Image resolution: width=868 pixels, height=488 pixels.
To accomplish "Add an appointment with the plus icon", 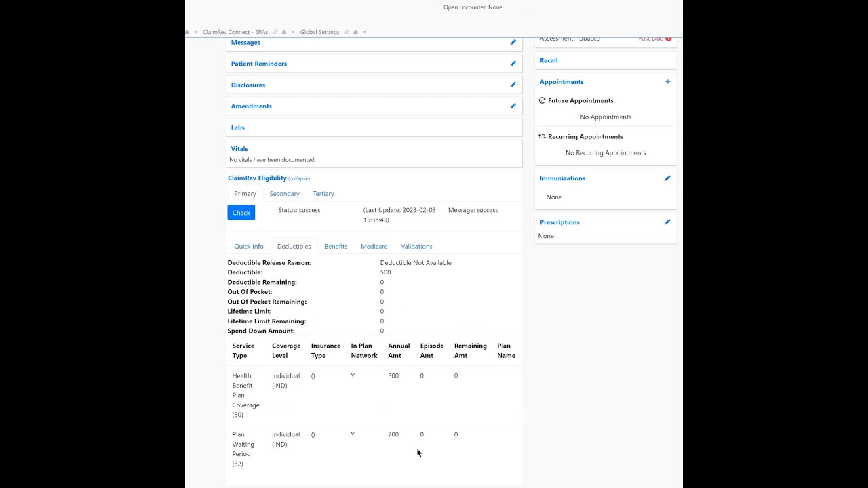I will coord(667,82).
